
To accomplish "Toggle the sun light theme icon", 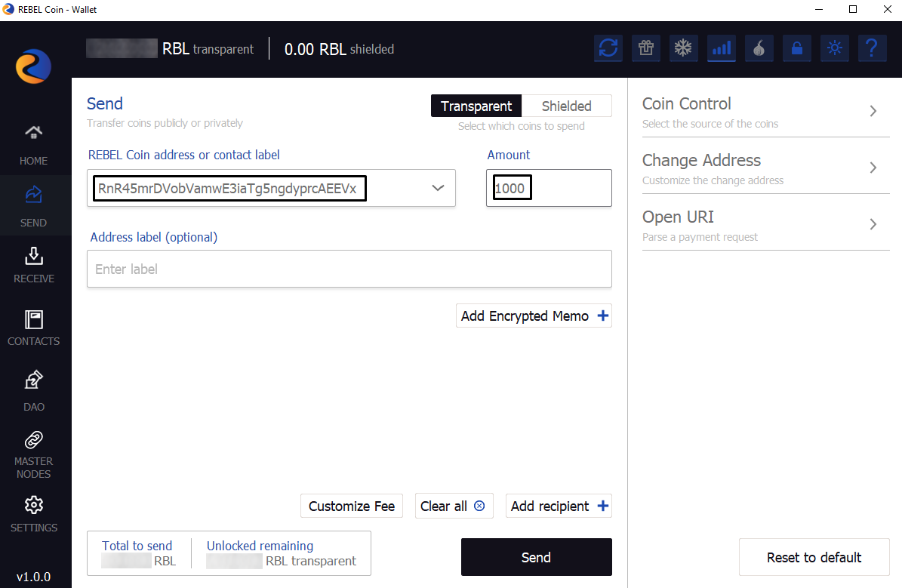I will 835,48.
